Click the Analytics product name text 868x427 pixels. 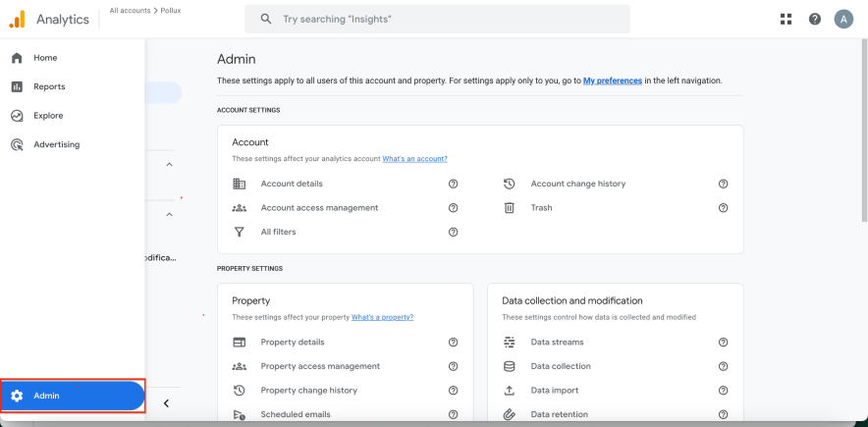pyautogui.click(x=63, y=20)
